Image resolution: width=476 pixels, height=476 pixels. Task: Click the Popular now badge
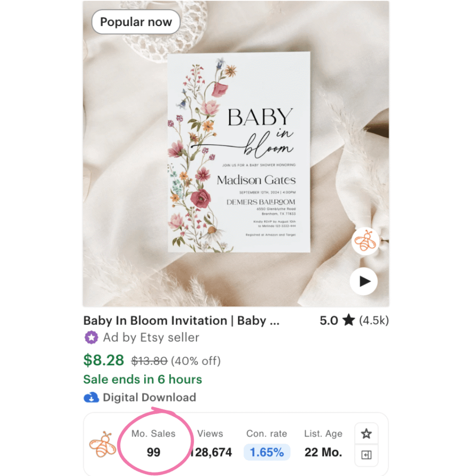[x=136, y=22]
